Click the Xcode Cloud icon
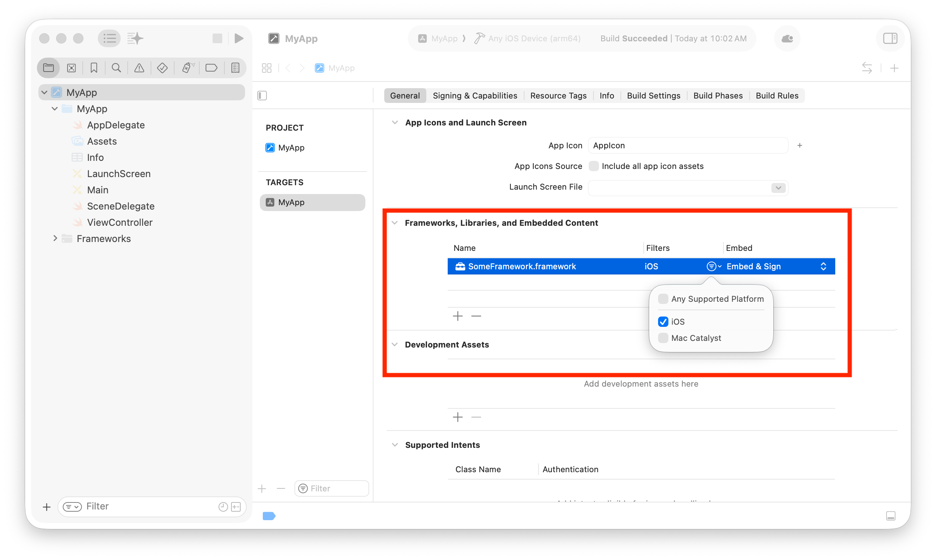 787,38
